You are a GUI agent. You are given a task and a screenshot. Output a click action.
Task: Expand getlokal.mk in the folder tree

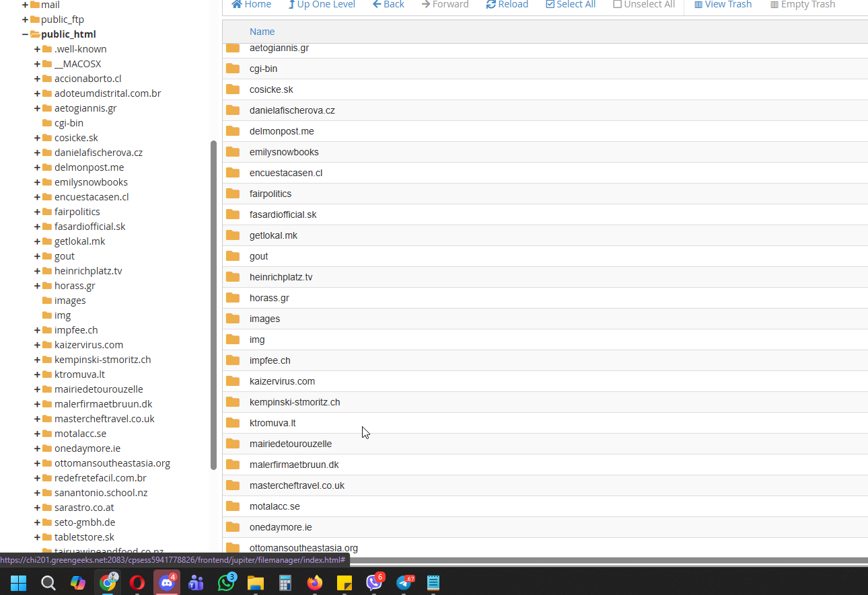coord(38,241)
